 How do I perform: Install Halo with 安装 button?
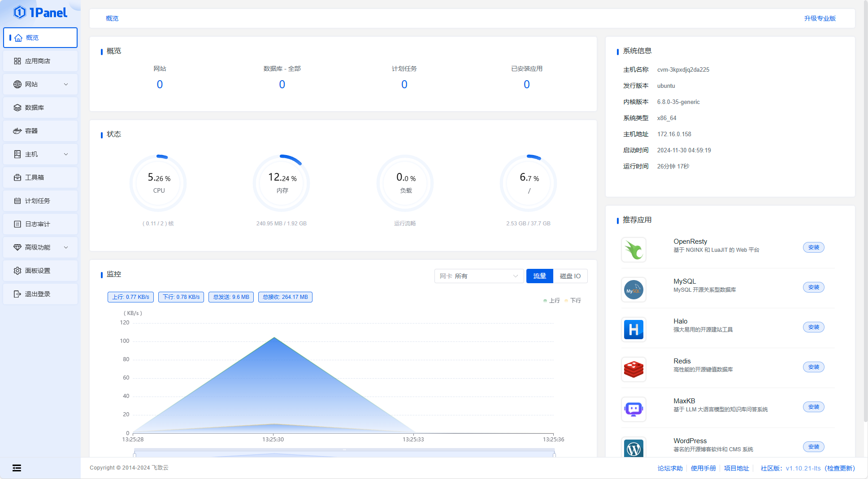click(813, 327)
